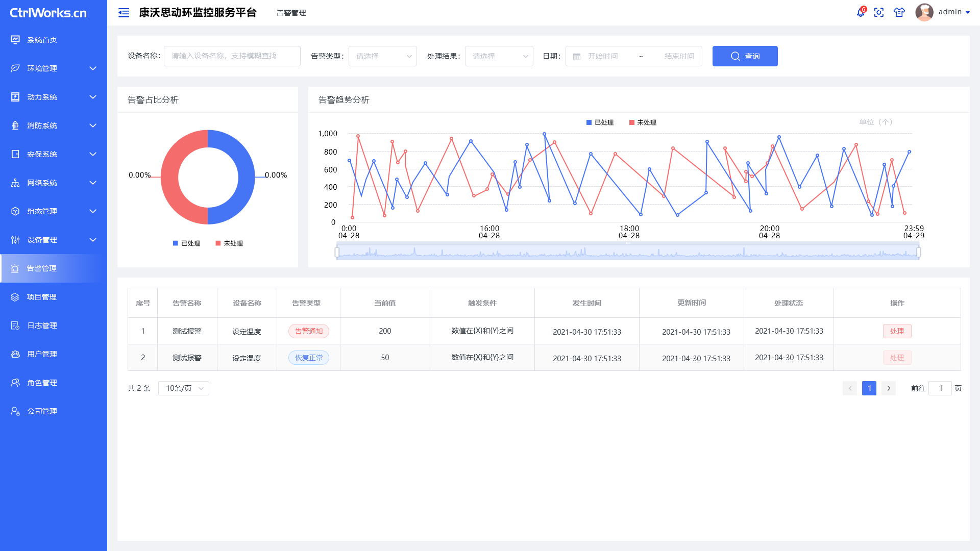The height and width of the screenshot is (551, 980).
Task: Click 设备管理 sliders icon
Action: point(15,240)
